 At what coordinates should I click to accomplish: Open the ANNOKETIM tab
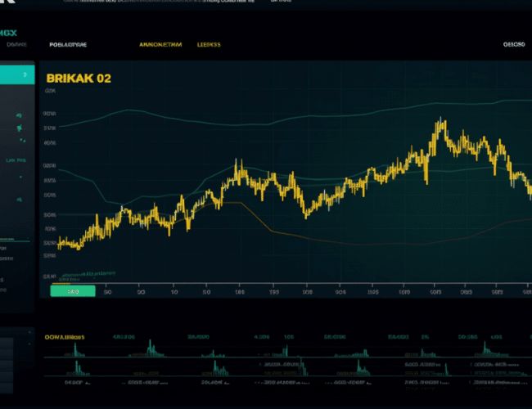[160, 46]
